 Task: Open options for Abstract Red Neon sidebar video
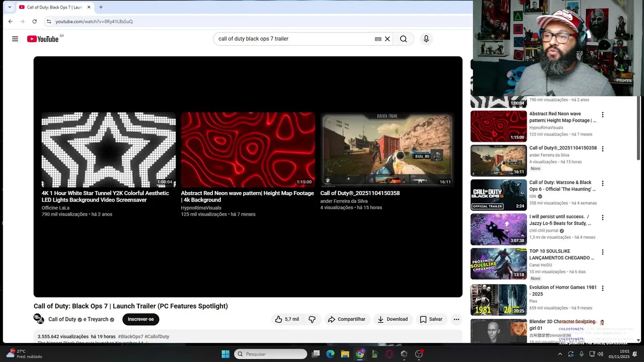pyautogui.click(x=602, y=115)
